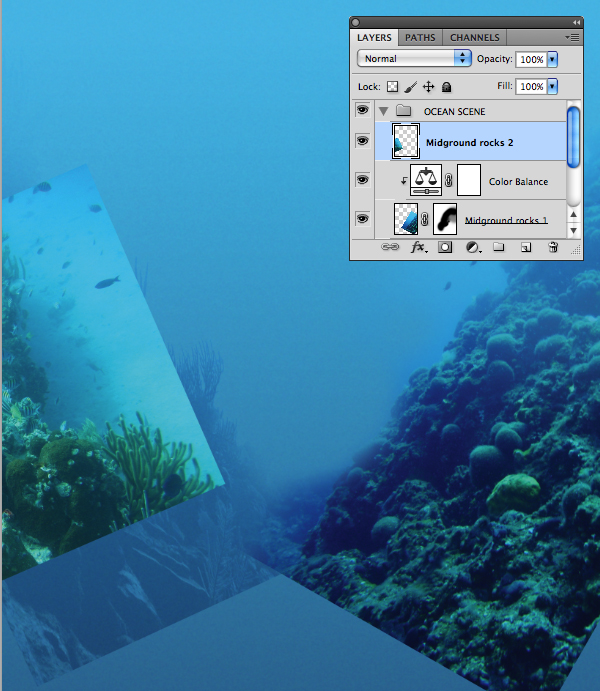Click the mask link icon on Midground rocks 1
The width and height of the screenshot is (600, 691).
coord(425,219)
